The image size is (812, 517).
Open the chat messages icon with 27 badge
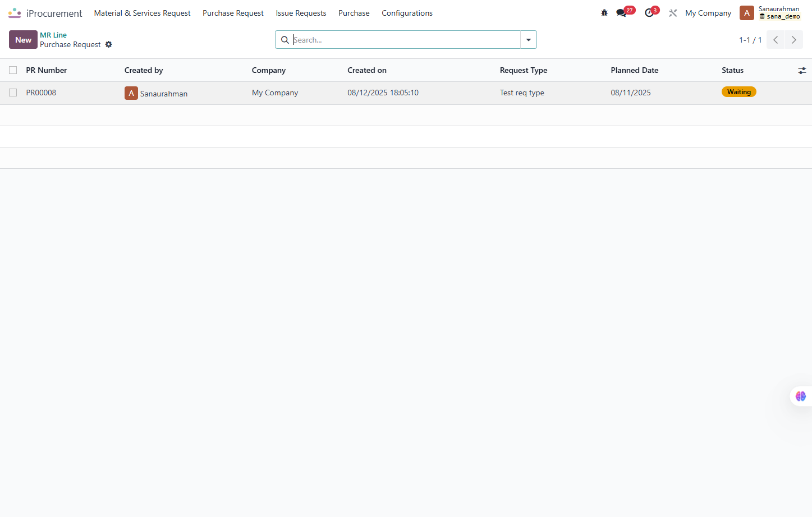tap(621, 13)
